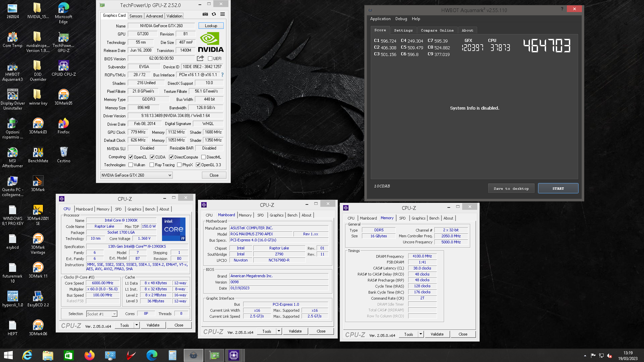The height and width of the screenshot is (362, 644).
Task: Click the DRAM Frequency 4100.0 MHz field
Action: click(x=422, y=256)
